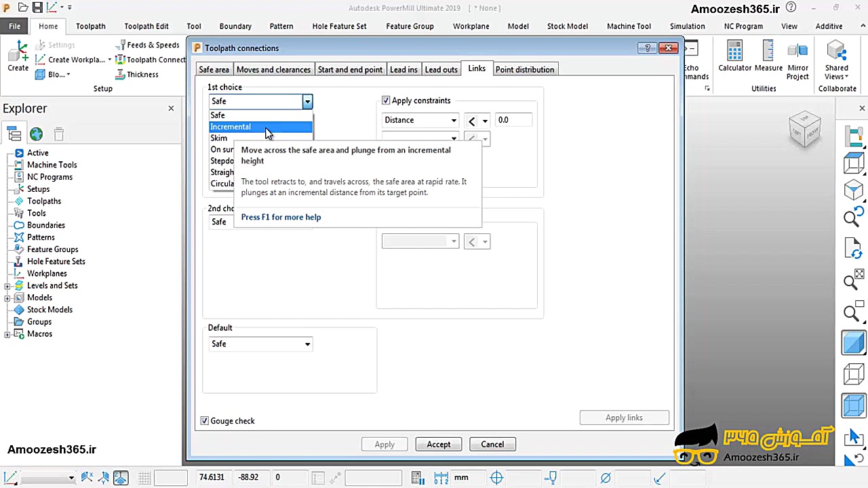Image resolution: width=868 pixels, height=488 pixels.
Task: Launch the Measure tool
Action: click(x=768, y=56)
